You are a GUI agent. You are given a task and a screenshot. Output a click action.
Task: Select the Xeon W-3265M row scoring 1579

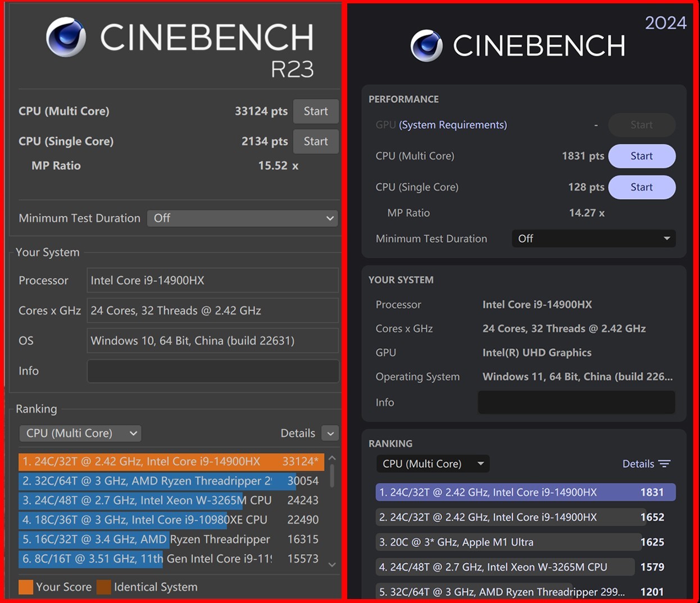click(x=526, y=567)
